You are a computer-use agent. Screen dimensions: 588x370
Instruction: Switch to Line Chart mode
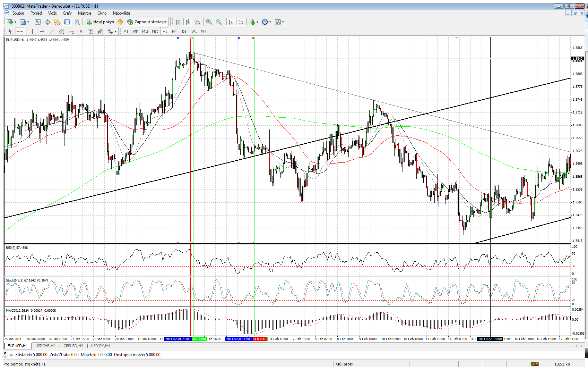click(x=198, y=22)
